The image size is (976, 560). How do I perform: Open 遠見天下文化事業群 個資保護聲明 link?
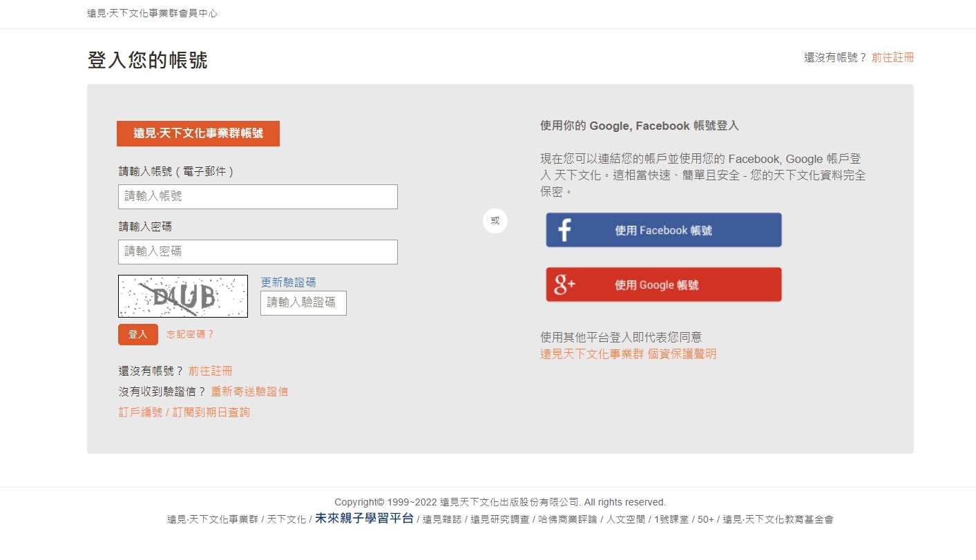point(629,354)
